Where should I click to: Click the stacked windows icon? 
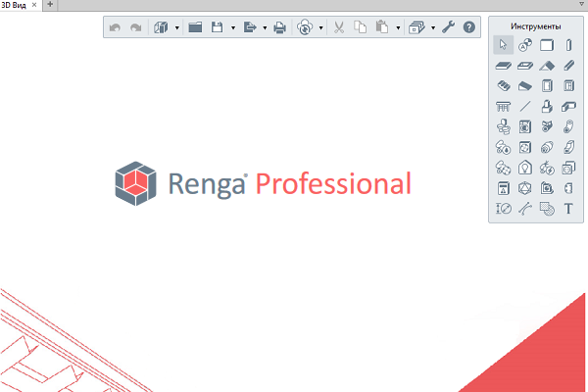(x=416, y=27)
